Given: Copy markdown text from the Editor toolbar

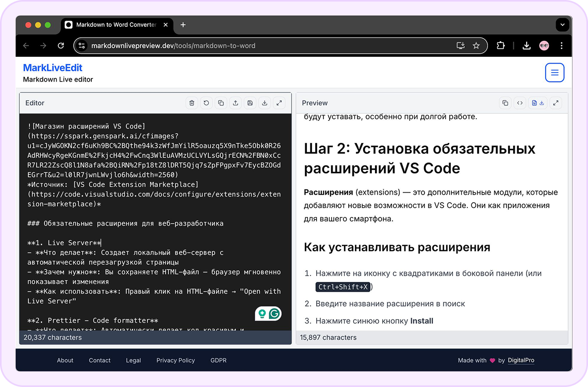Looking at the screenshot, I should click(221, 103).
